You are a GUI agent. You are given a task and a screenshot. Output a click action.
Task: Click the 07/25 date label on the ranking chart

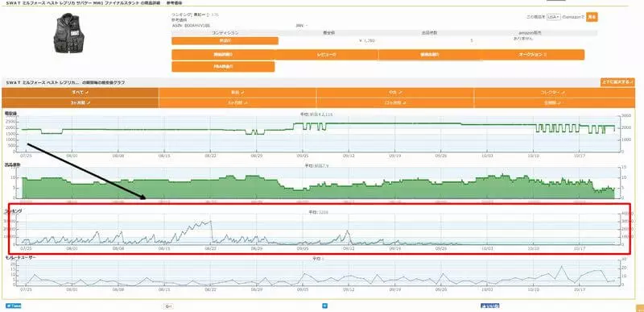click(26, 248)
